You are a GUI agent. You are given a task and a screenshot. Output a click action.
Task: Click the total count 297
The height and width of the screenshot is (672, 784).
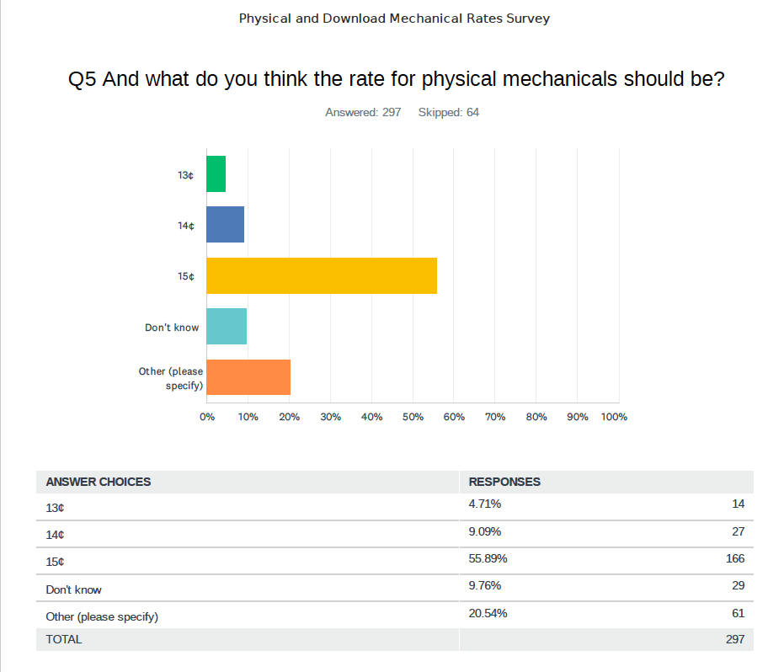coord(734,639)
